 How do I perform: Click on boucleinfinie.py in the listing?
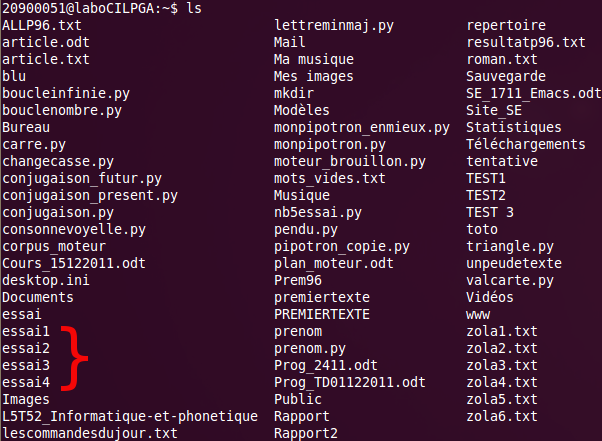66,94
